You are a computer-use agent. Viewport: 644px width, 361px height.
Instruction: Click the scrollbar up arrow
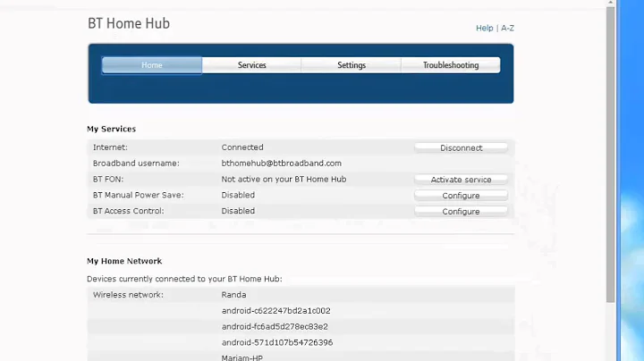tap(610, 3)
